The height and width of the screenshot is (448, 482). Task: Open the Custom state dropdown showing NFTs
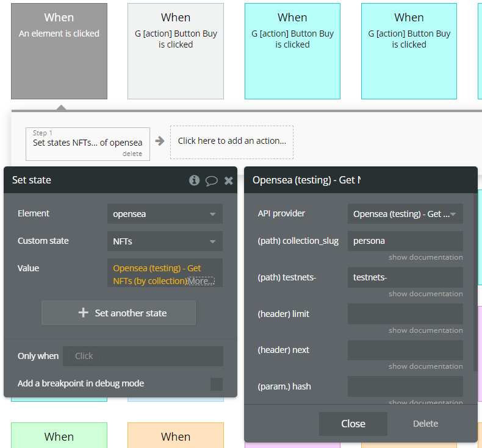pyautogui.click(x=165, y=241)
